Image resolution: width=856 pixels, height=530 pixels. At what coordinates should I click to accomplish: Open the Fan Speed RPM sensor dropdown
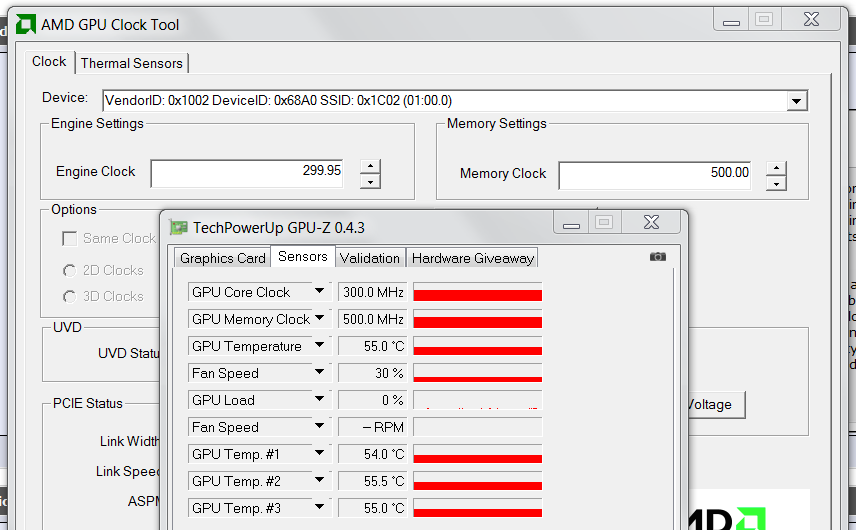(319, 426)
